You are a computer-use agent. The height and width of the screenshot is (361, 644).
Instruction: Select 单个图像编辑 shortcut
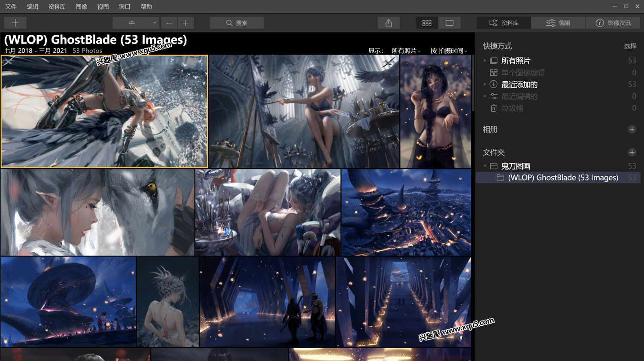pyautogui.click(x=523, y=73)
